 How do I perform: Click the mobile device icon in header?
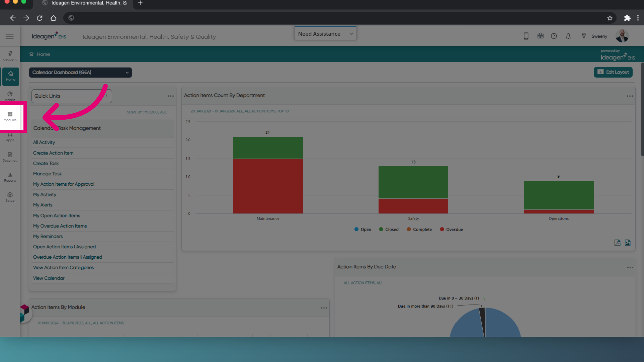[x=526, y=36]
